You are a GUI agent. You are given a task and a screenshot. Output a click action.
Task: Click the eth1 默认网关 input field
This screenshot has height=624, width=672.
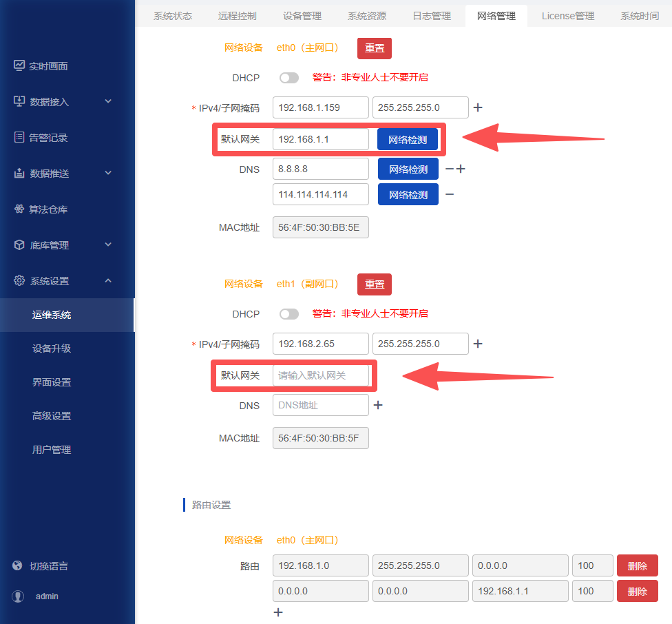(x=321, y=375)
